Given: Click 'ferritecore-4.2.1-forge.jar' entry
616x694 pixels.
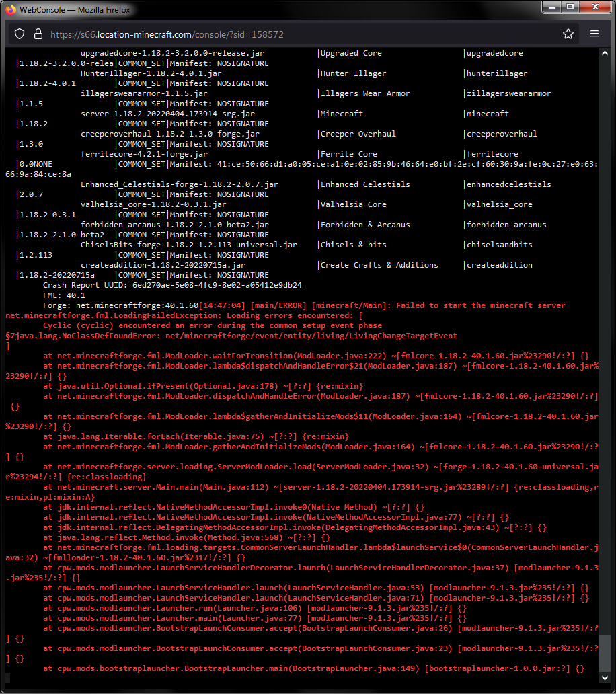Looking at the screenshot, I should (x=144, y=154).
